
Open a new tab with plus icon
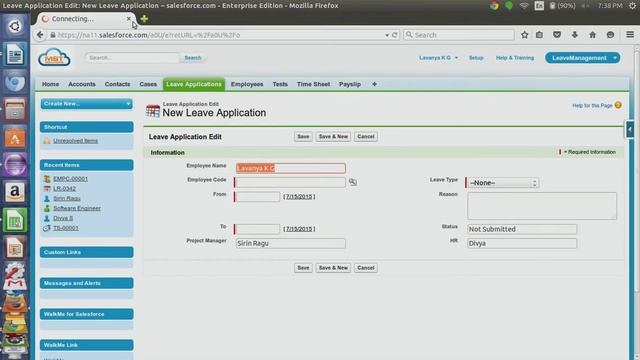point(144,19)
